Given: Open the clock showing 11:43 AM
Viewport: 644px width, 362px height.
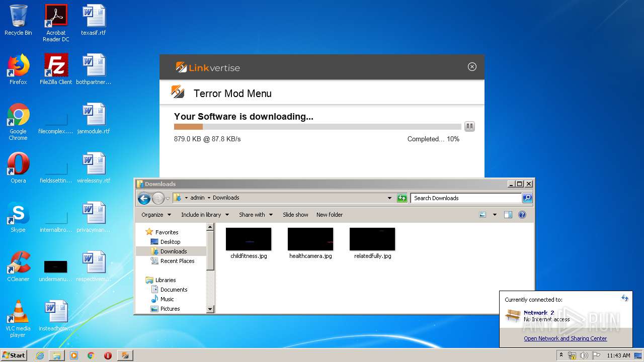Looking at the screenshot, I should point(618,355).
